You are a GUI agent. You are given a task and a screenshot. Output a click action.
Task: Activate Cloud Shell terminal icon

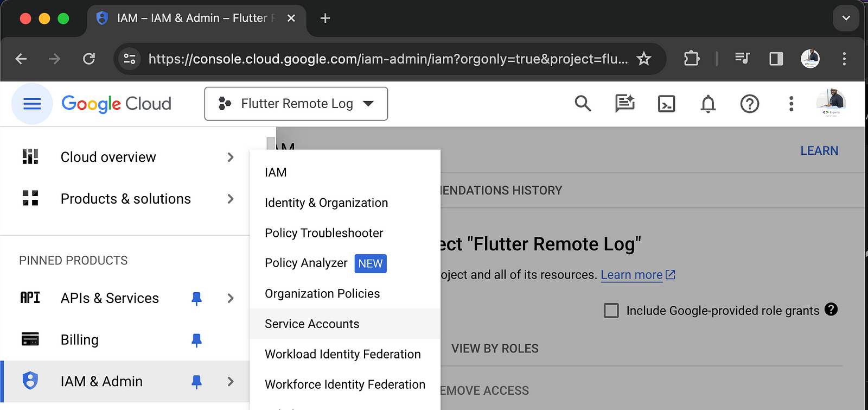(666, 104)
